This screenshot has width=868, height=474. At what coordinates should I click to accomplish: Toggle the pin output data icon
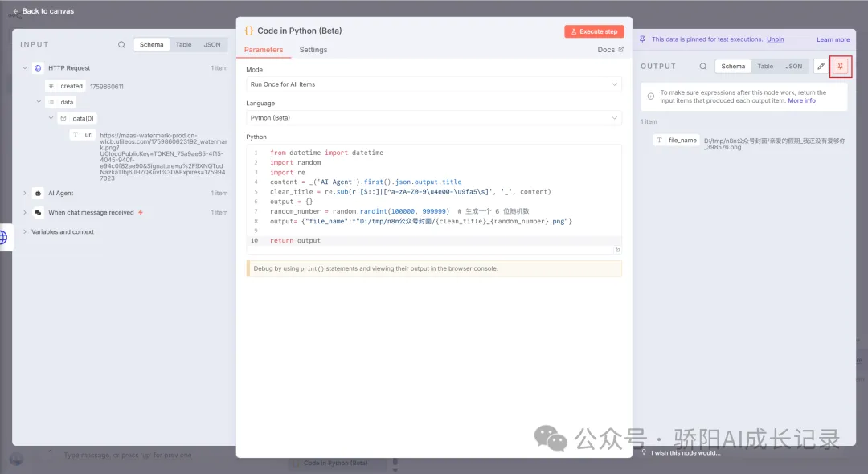click(841, 67)
